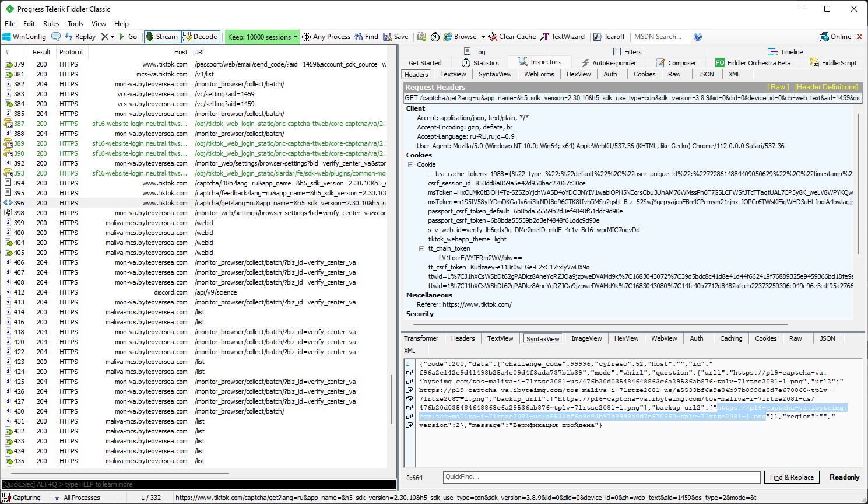Click the session list vertical scrollbar

tap(391, 398)
